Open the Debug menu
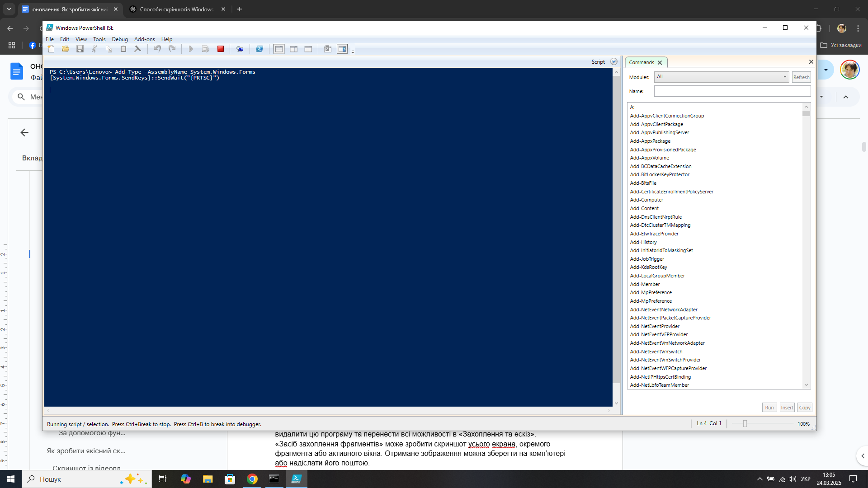 (120, 39)
